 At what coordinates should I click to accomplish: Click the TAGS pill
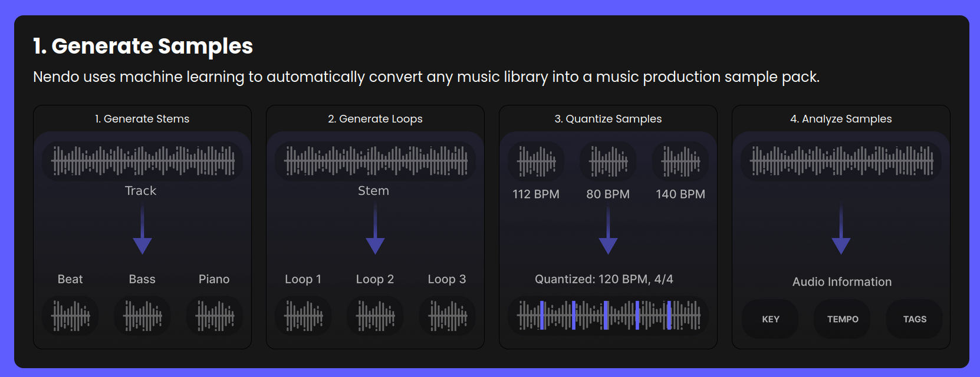tap(915, 319)
